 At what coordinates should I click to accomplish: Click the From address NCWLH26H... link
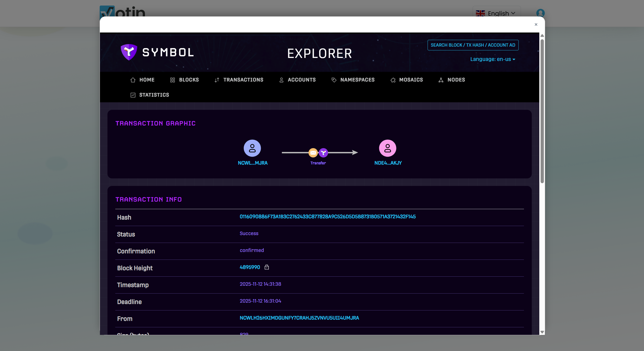[299, 318]
